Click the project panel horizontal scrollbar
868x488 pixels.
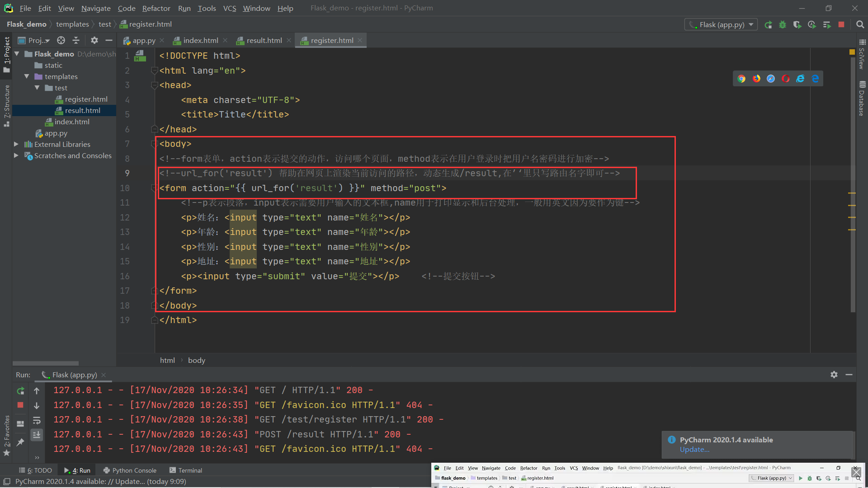[46, 363]
